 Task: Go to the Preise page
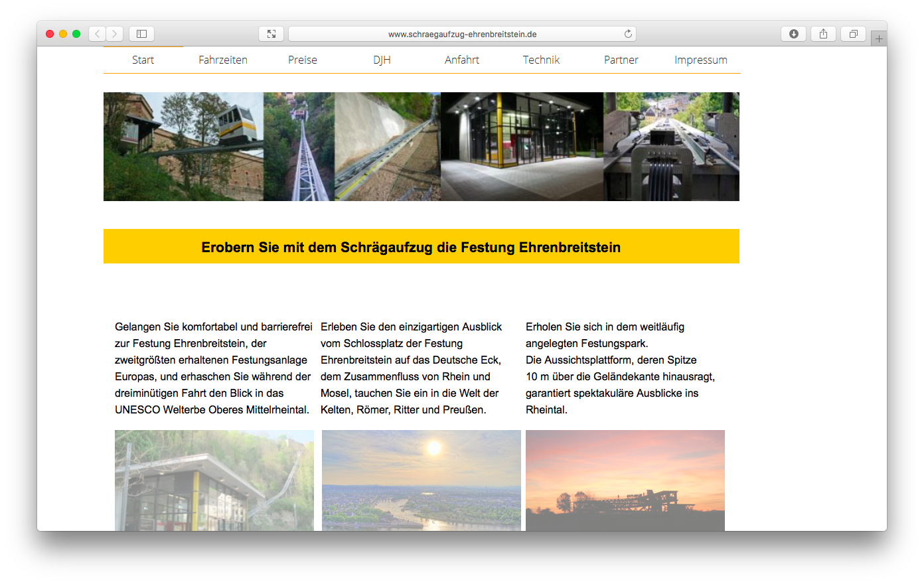[303, 60]
